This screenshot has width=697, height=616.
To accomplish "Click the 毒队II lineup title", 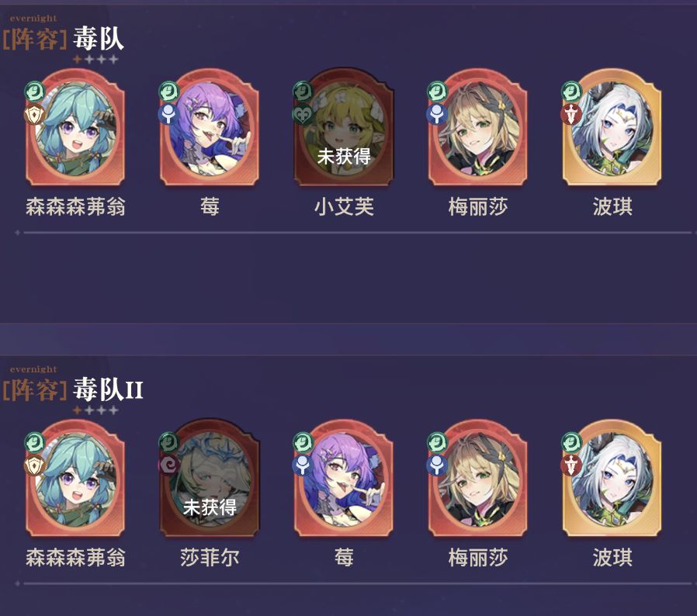I will tap(108, 389).
